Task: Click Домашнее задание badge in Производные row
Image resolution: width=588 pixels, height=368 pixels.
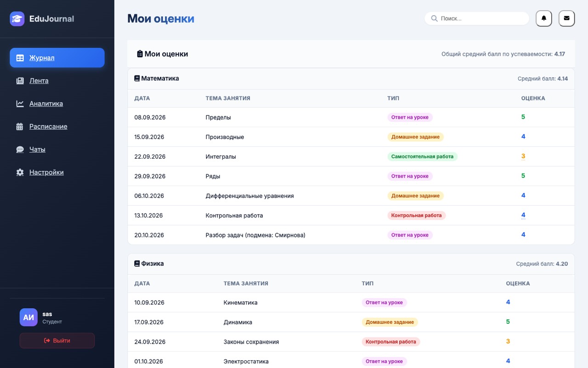Action: (415, 137)
